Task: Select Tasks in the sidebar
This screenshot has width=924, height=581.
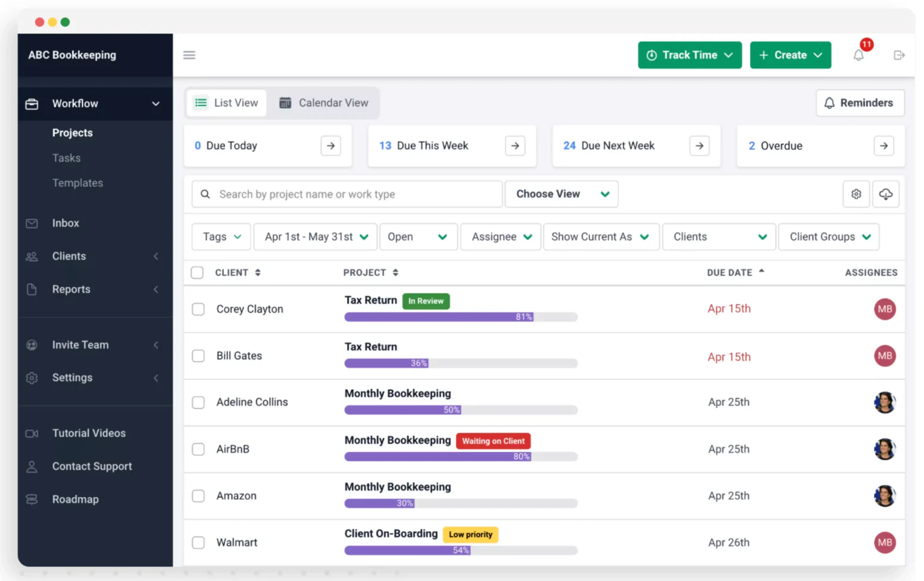Action: 66,158
